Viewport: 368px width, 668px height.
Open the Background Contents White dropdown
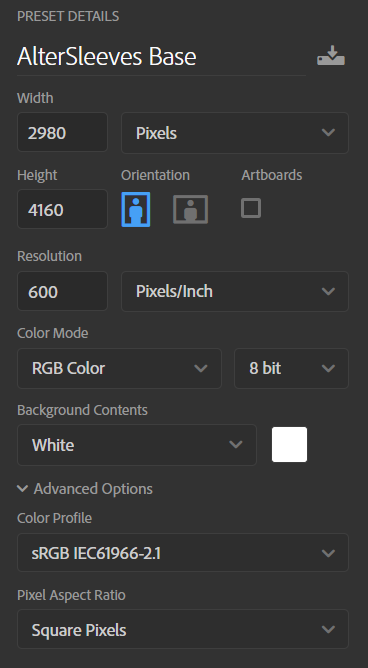point(137,445)
